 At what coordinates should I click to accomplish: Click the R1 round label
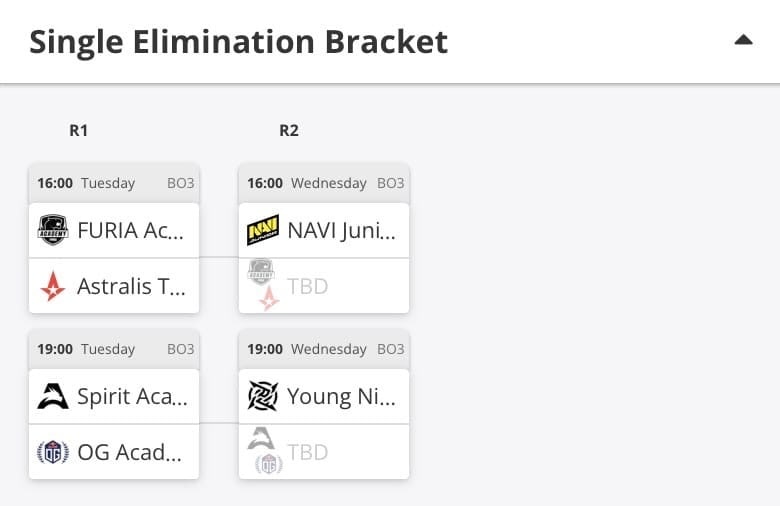[79, 130]
